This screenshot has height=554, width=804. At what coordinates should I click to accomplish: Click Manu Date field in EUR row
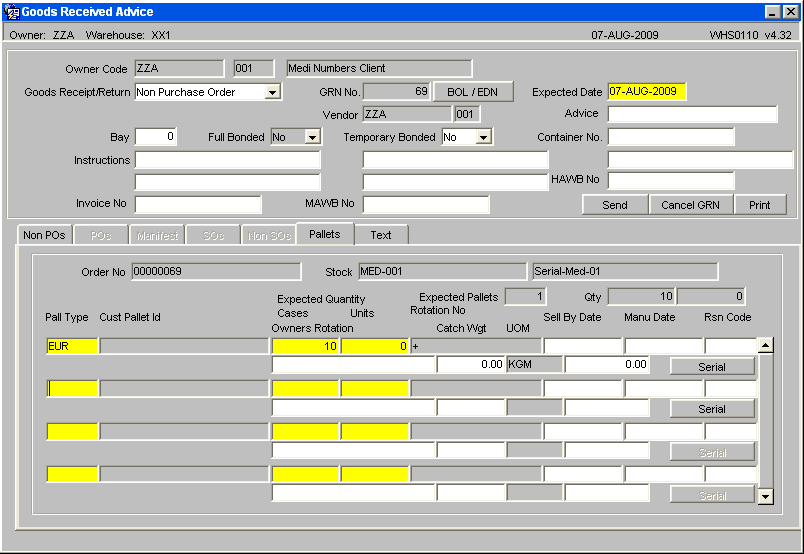point(664,346)
